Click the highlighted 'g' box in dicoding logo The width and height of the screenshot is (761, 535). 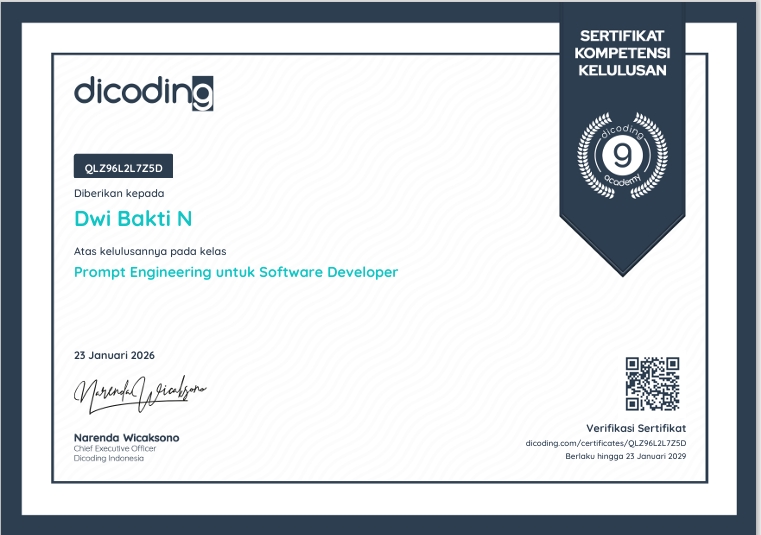[x=202, y=93]
